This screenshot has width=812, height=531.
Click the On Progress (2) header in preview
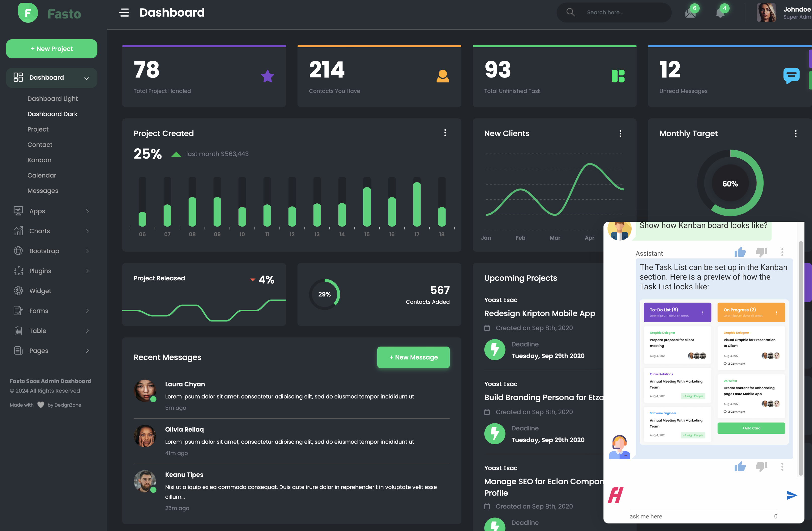pos(751,312)
